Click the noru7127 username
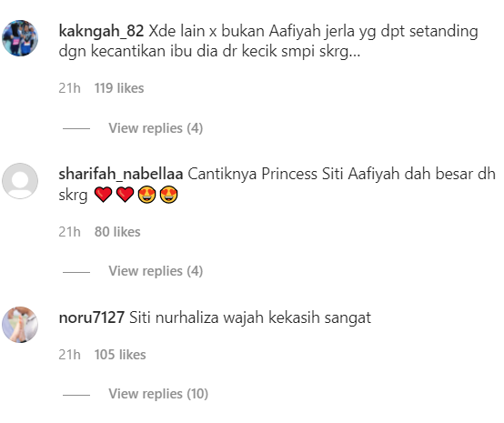 (92, 317)
